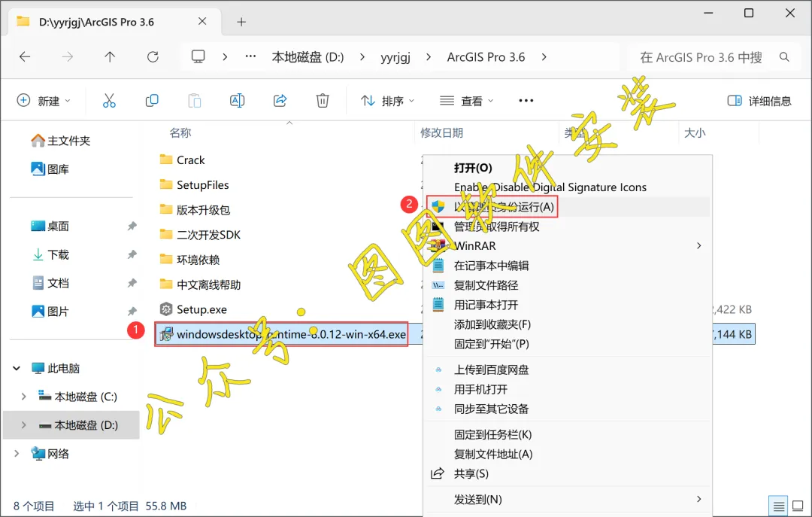Click the Rename icon in toolbar
The image size is (812, 517).
pos(237,101)
